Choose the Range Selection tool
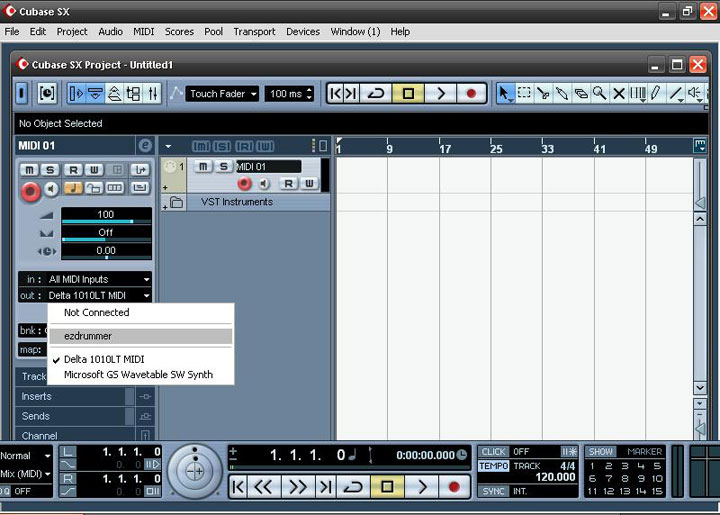The image size is (720, 515). click(x=524, y=93)
